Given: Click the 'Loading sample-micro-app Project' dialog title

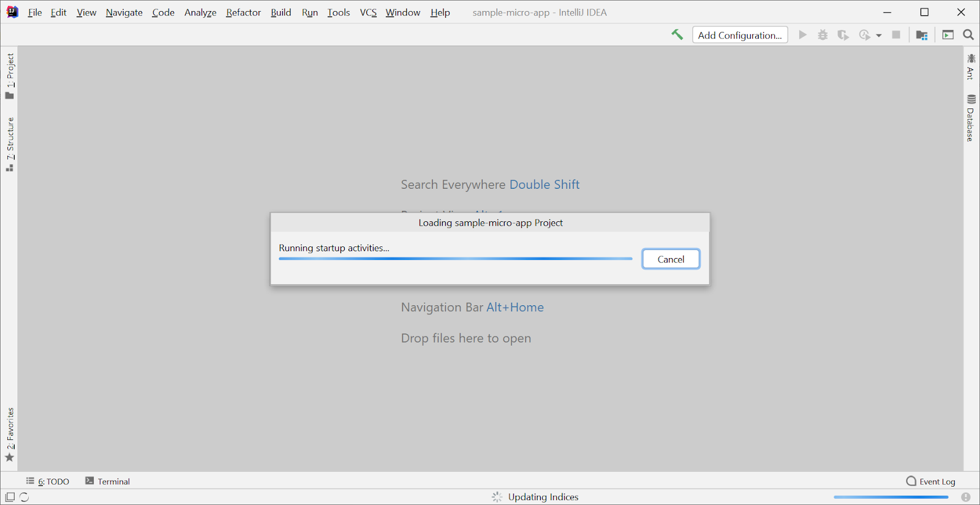Looking at the screenshot, I should tap(491, 222).
